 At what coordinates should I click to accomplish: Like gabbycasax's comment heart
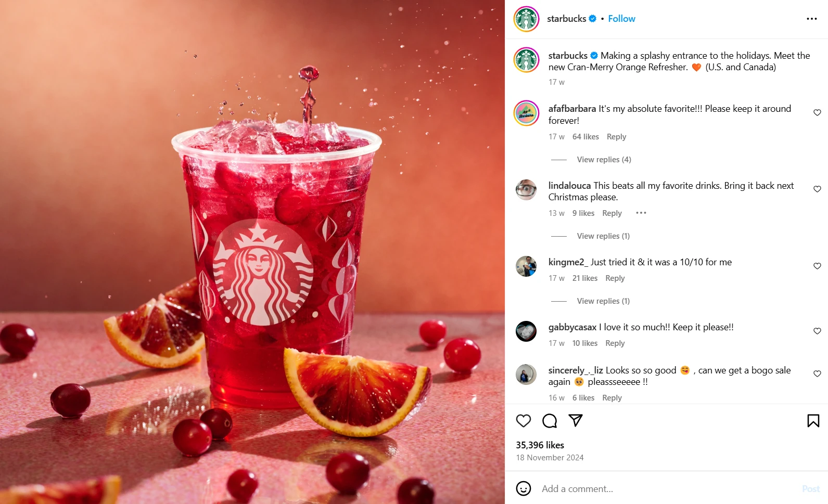[817, 331]
